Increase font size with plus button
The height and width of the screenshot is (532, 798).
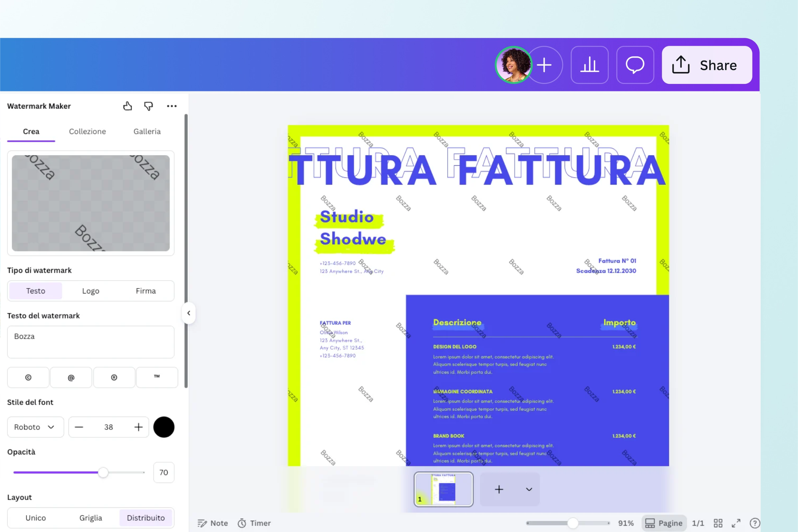click(x=138, y=427)
